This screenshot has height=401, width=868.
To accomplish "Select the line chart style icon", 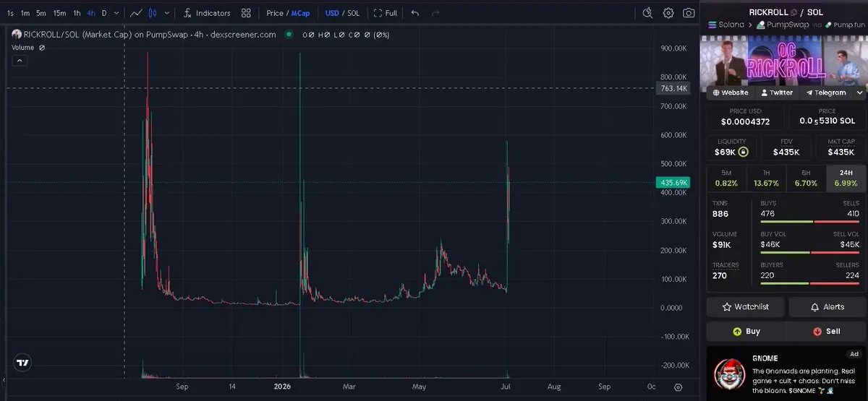I will pos(137,13).
